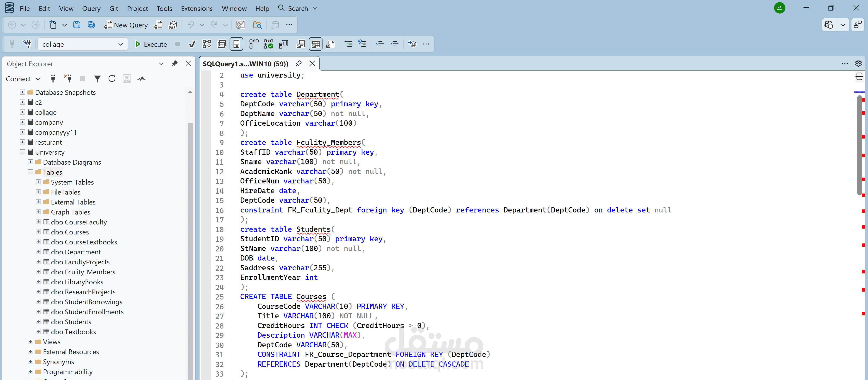
Task: Click the New Query button
Action: click(x=126, y=25)
